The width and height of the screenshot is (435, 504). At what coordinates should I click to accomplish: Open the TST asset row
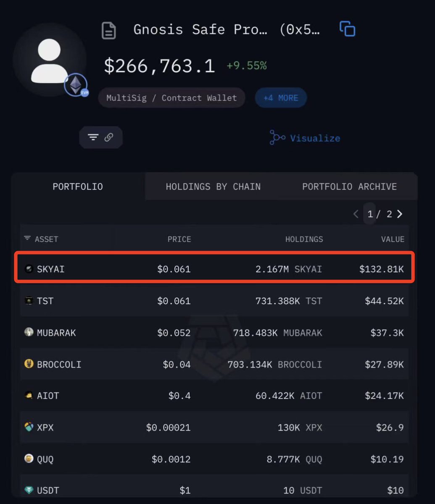click(214, 301)
